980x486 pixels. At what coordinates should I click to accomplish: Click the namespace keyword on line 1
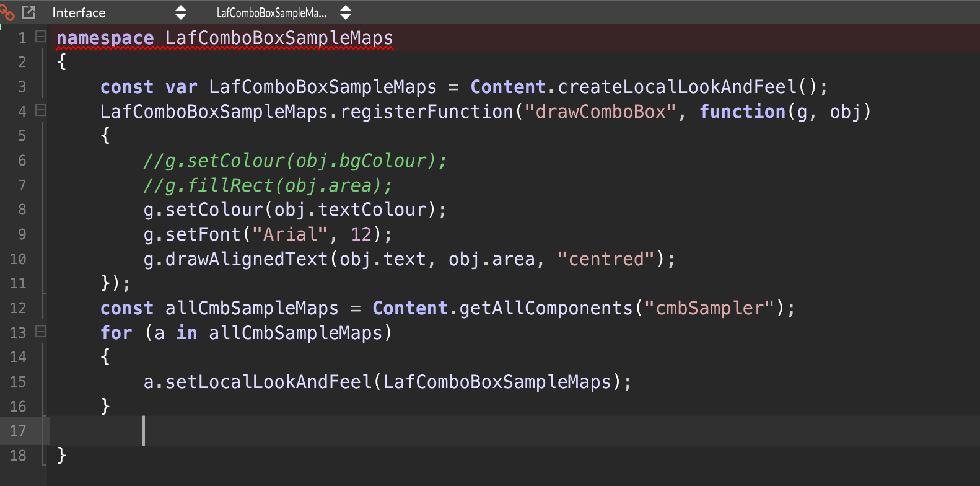(105, 38)
